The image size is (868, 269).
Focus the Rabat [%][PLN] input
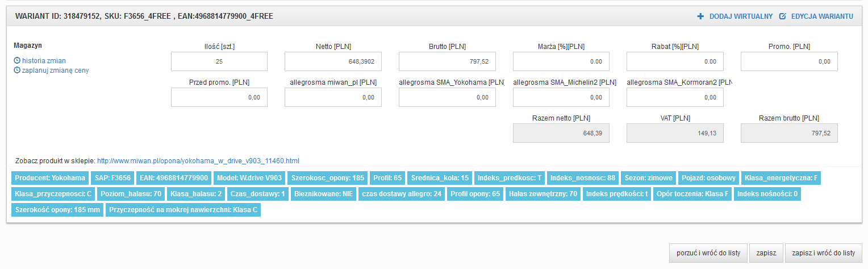pyautogui.click(x=675, y=61)
